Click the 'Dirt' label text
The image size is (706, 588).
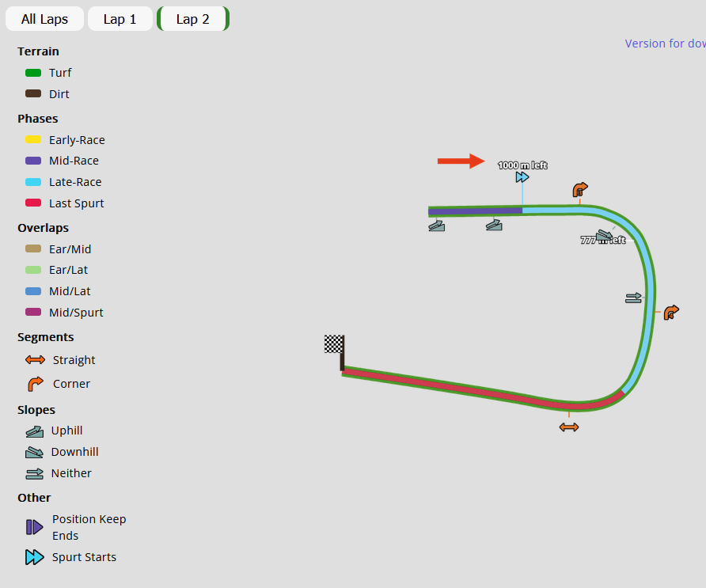click(59, 94)
